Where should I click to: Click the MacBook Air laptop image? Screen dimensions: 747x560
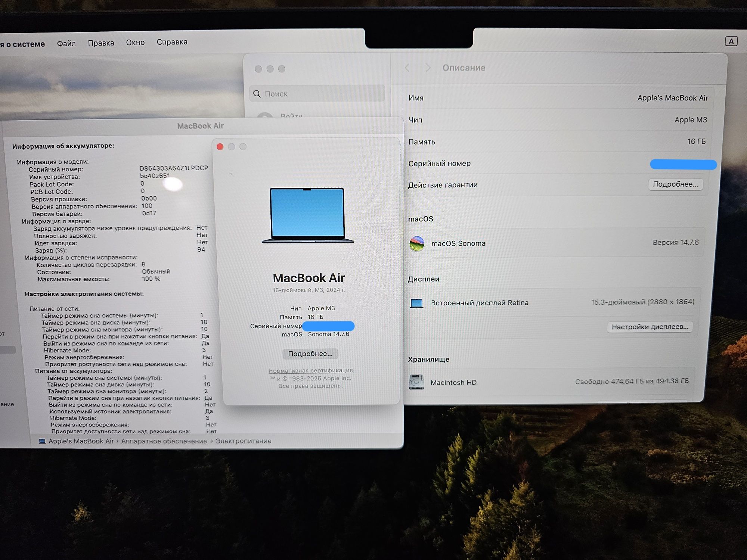tap(307, 215)
